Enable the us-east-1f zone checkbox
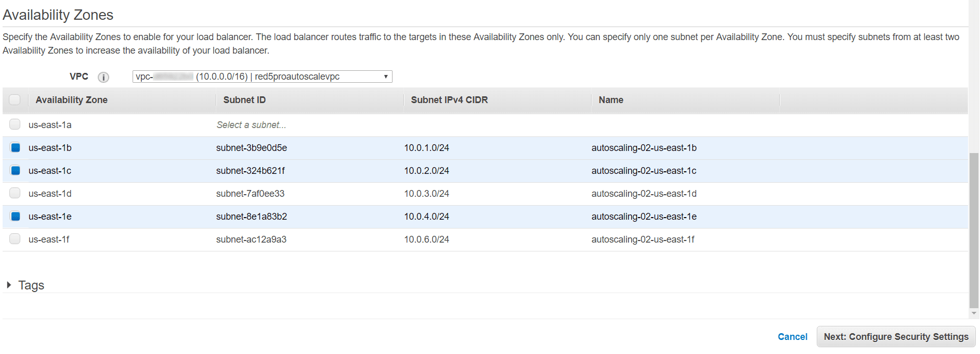Viewport: 980px width, 354px height. (x=15, y=239)
